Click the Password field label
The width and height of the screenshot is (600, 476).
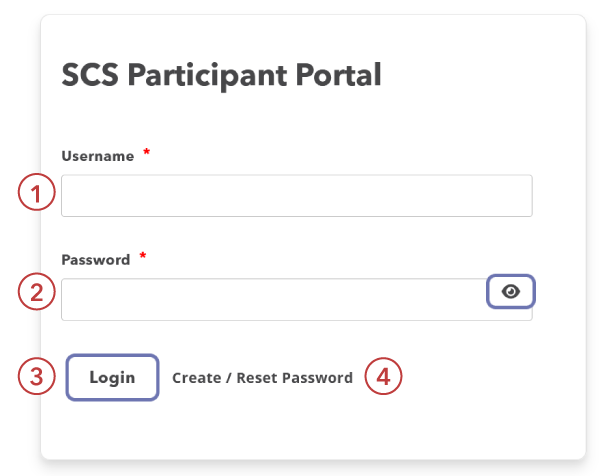(96, 260)
